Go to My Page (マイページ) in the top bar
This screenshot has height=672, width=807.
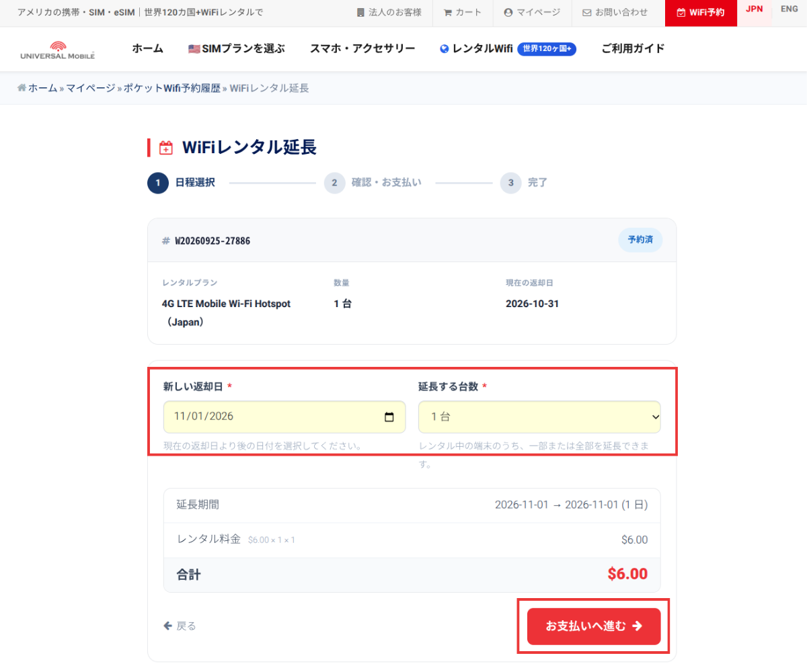[532, 12]
